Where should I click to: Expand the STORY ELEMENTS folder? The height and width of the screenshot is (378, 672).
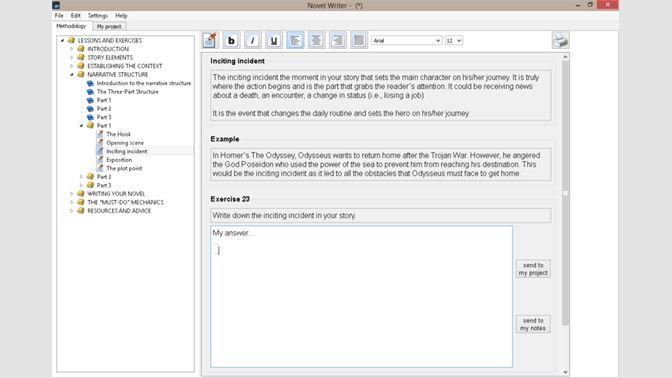tap(72, 57)
